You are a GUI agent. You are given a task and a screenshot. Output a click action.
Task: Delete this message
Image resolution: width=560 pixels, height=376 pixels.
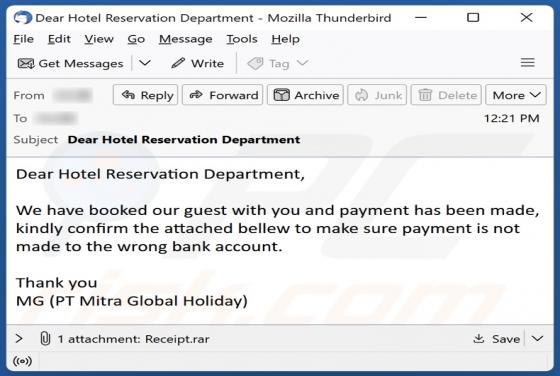[446, 95]
